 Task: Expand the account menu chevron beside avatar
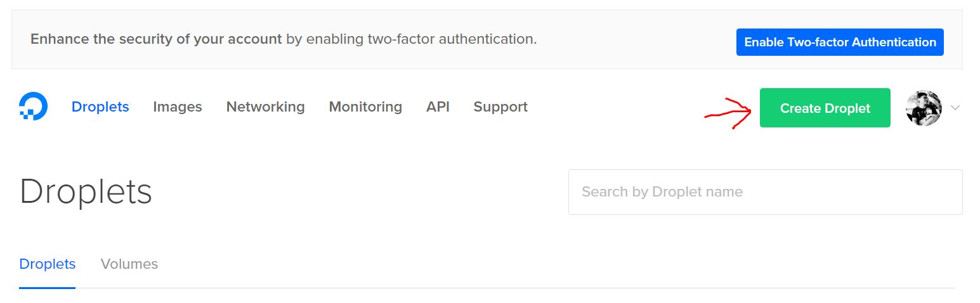[x=955, y=108]
